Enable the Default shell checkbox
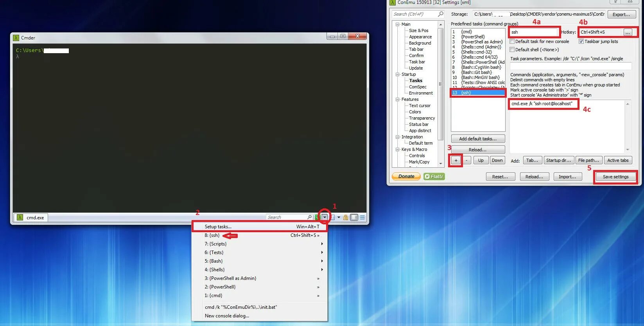Screen dimensions: 644x326 (512, 50)
